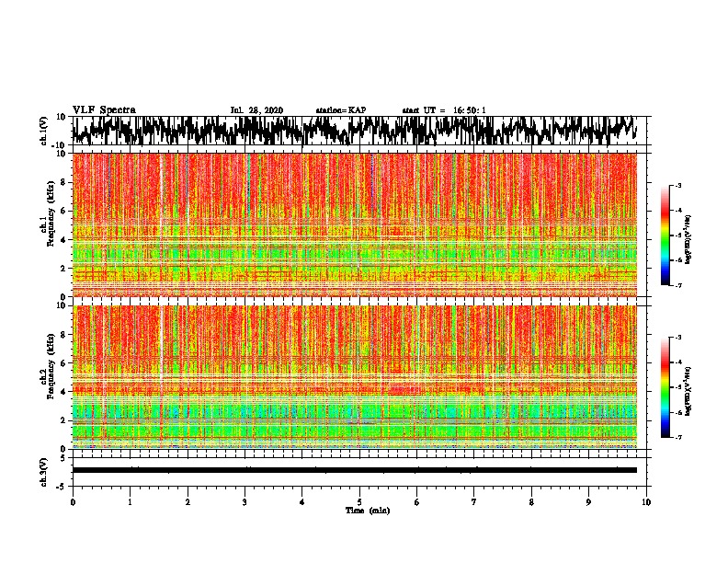Click the "6" kHz tick of ch.2 spectrogram
Screen dimensions: 728x563
(x=63, y=363)
